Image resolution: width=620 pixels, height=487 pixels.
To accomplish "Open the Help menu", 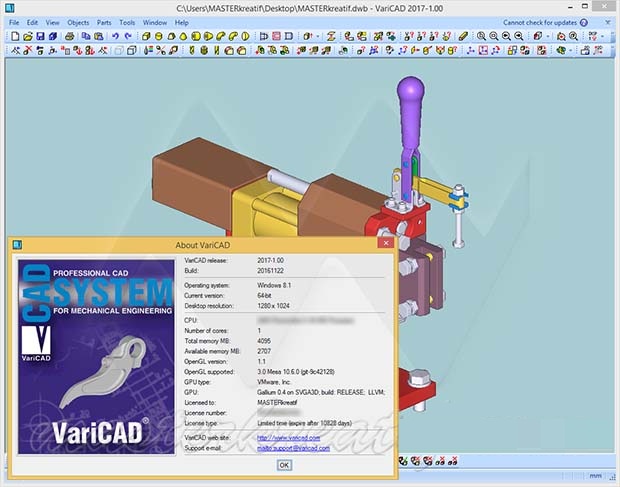I will pyautogui.click(x=181, y=23).
